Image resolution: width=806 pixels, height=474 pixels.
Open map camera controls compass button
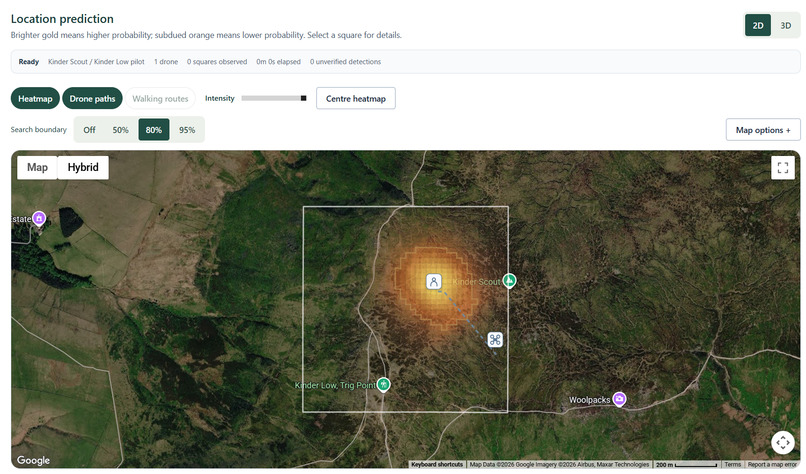pos(782,442)
